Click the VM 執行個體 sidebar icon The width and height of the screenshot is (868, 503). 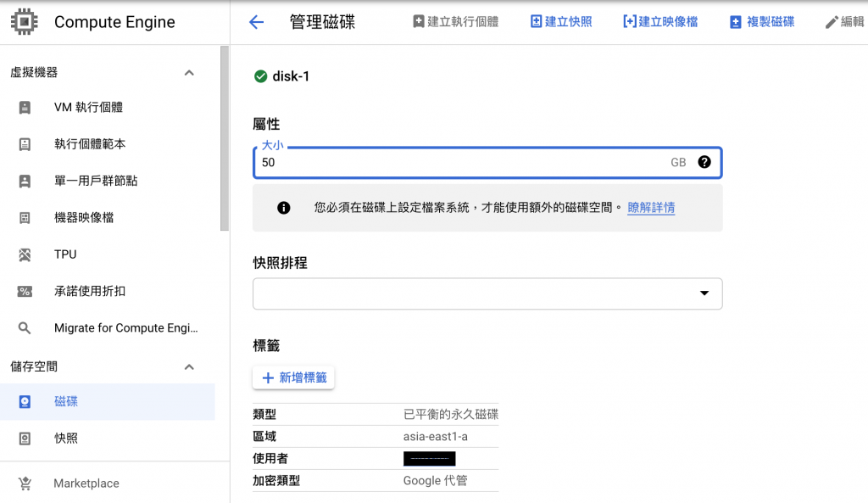click(x=25, y=108)
